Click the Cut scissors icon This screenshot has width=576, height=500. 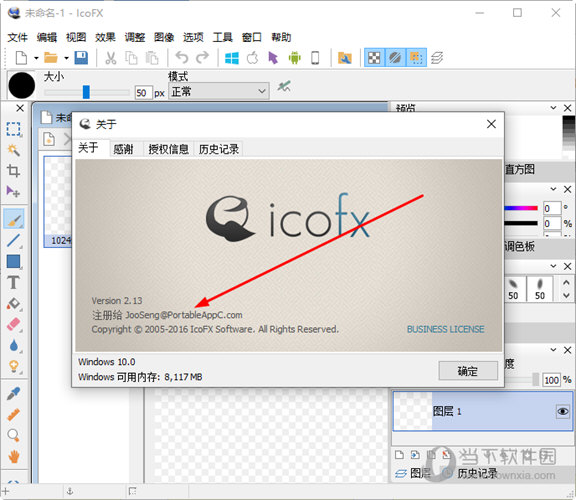pyautogui.click(x=111, y=58)
